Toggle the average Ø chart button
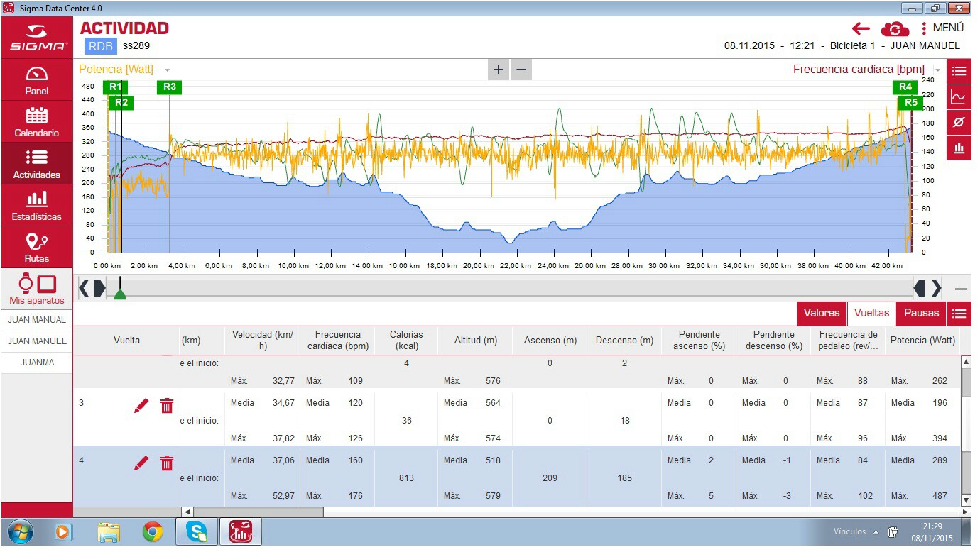The image size is (980, 552). coord(959,123)
